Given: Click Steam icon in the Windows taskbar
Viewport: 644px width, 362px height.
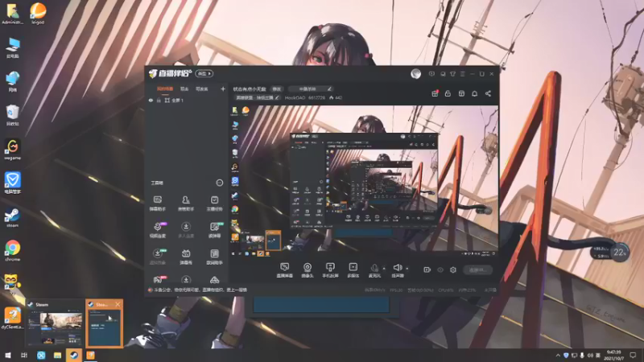Looking at the screenshot, I should (74, 355).
